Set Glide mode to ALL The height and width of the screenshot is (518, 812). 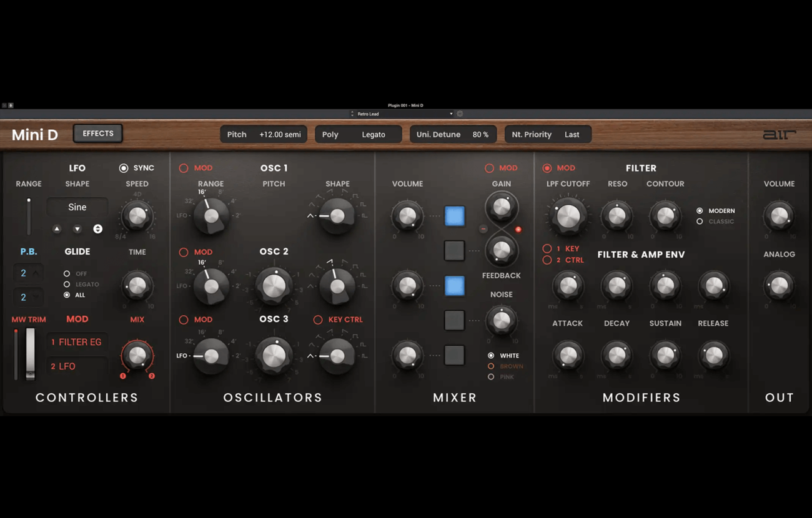point(67,295)
